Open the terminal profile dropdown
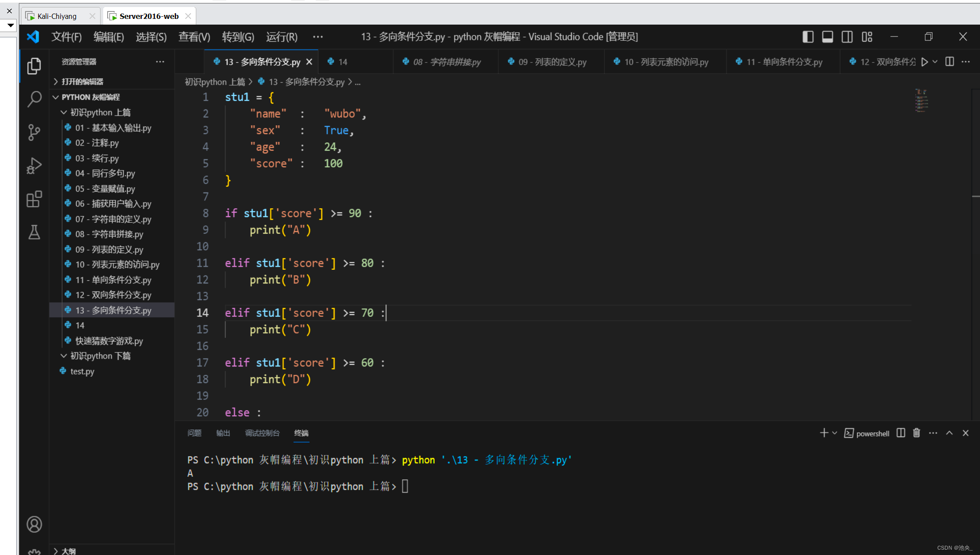The image size is (980, 555). [835, 433]
